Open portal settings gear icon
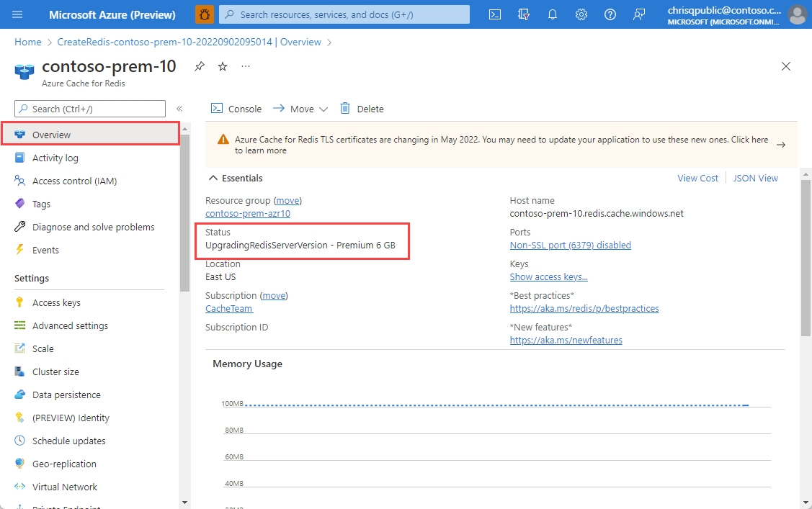 (581, 14)
